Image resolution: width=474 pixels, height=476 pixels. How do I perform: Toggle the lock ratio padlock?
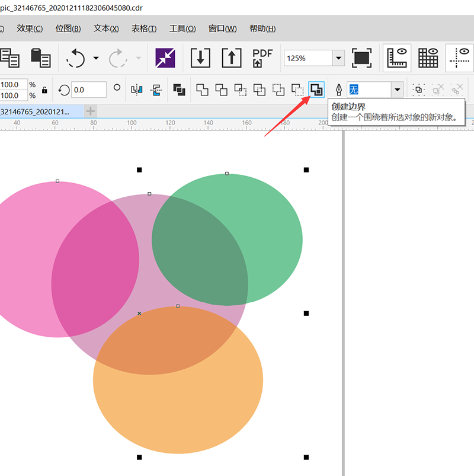pos(44,90)
